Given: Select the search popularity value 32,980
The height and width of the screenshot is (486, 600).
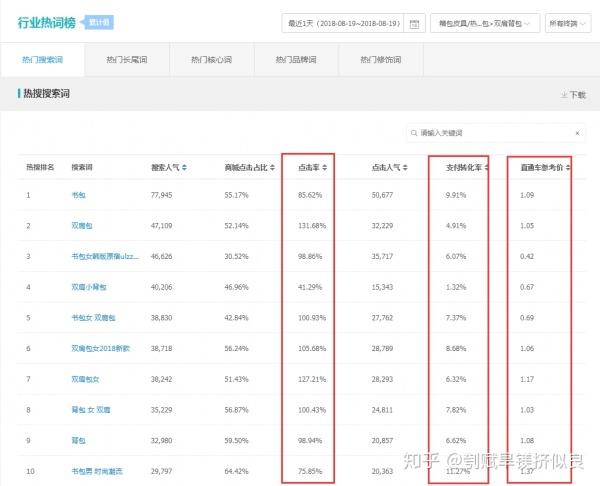Looking at the screenshot, I should tap(161, 440).
